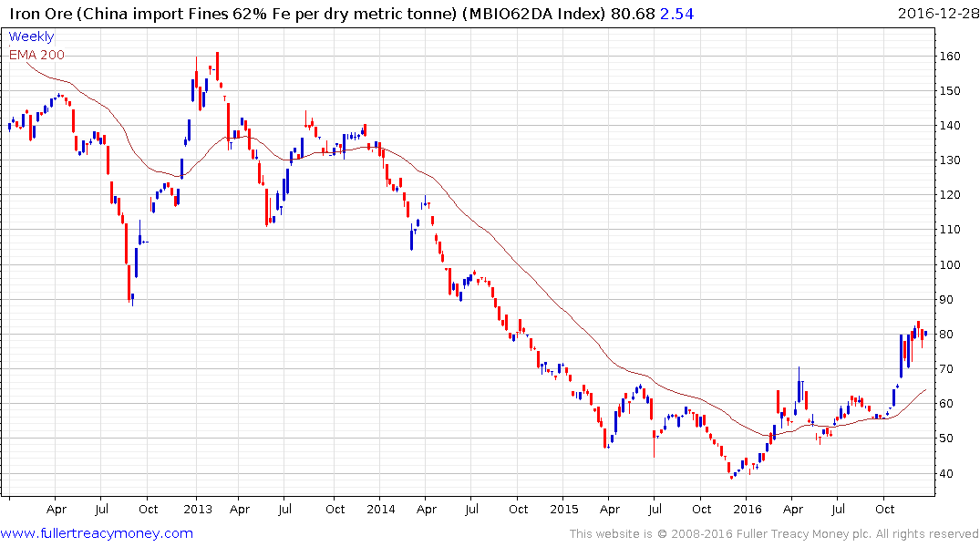Click the 100 price axis label
The image size is (980, 547).
(x=950, y=265)
